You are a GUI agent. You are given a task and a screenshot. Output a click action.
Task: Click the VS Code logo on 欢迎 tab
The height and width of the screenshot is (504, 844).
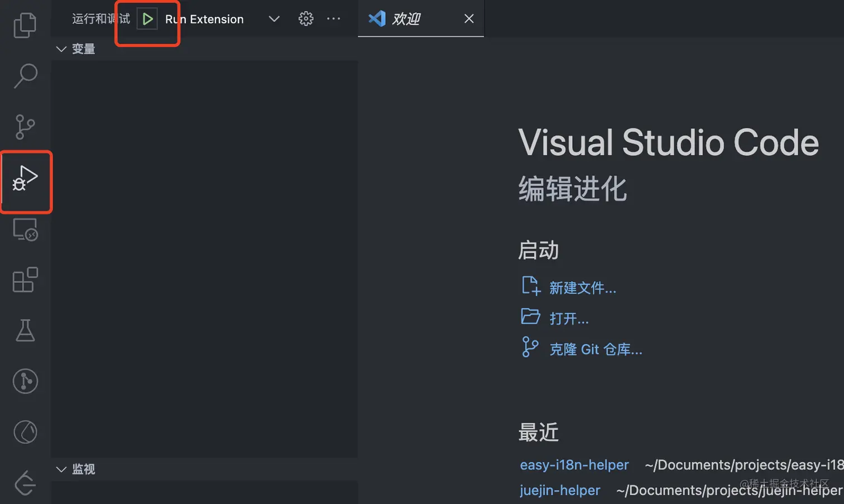click(377, 18)
